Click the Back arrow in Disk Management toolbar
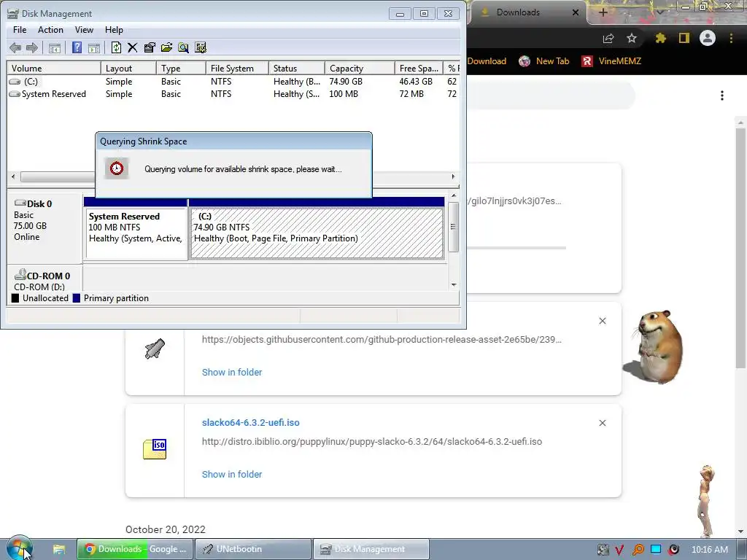747x560 pixels. 15,47
